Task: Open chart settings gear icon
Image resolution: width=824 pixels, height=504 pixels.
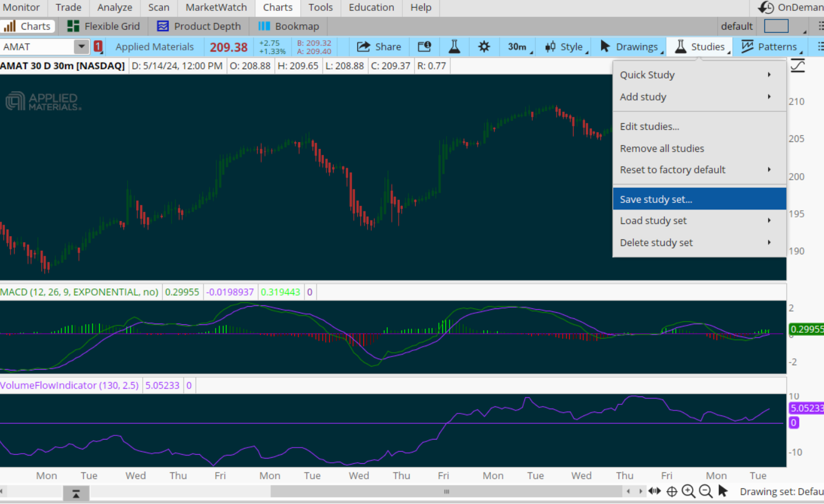Action: coord(484,47)
